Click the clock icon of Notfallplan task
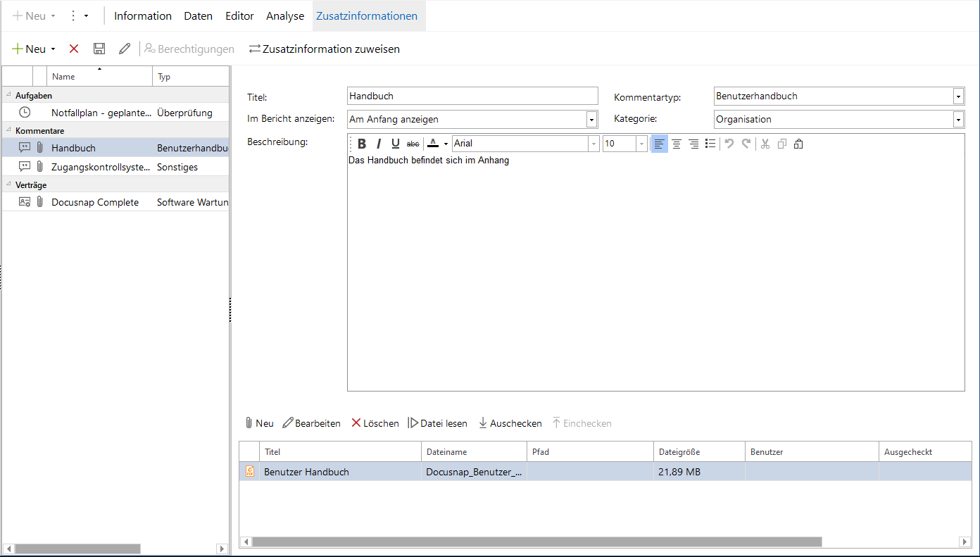The width and height of the screenshot is (980, 557). pos(25,113)
